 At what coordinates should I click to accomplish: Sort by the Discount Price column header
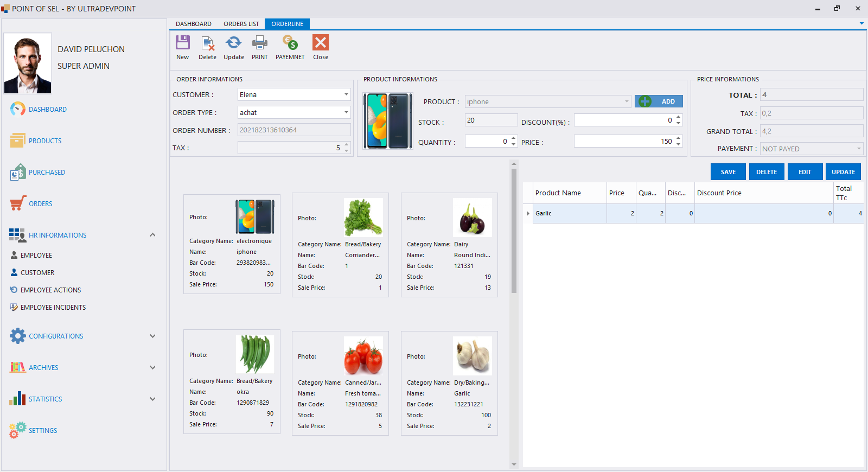(x=764, y=193)
